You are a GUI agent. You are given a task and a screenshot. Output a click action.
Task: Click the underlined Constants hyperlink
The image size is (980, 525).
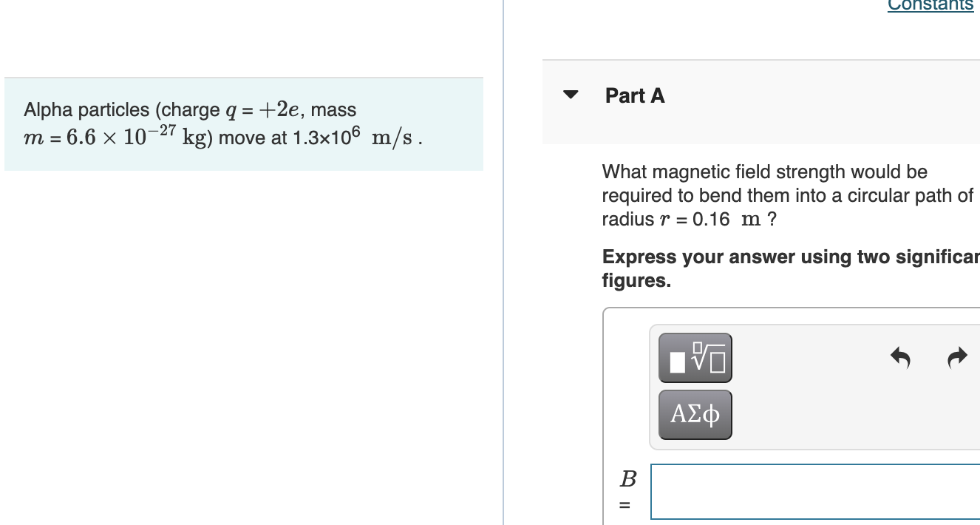[x=930, y=6]
